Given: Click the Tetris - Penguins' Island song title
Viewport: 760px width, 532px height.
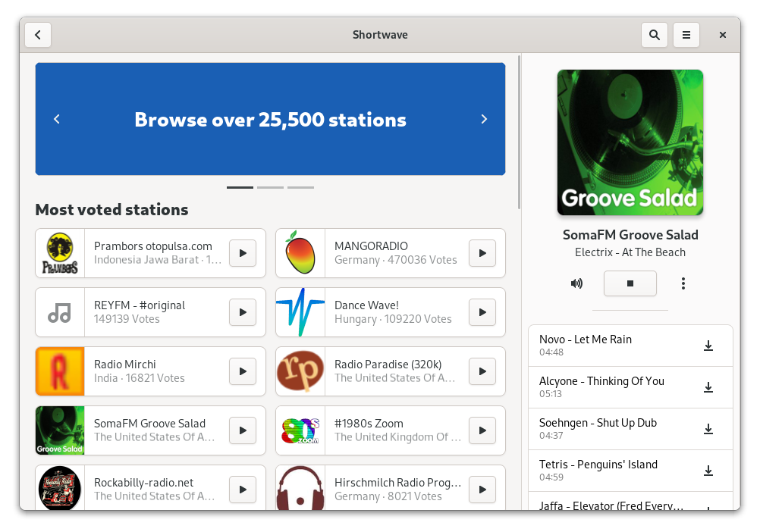Looking at the screenshot, I should point(598,465).
